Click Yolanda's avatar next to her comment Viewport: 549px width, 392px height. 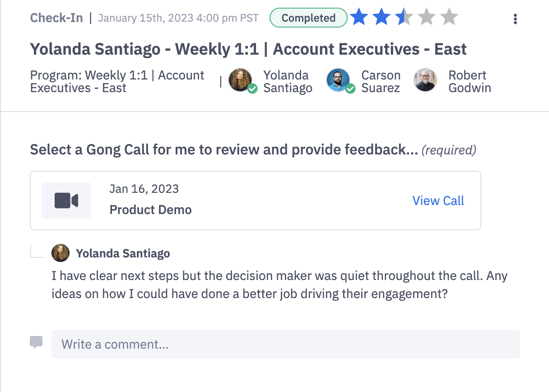(x=60, y=253)
